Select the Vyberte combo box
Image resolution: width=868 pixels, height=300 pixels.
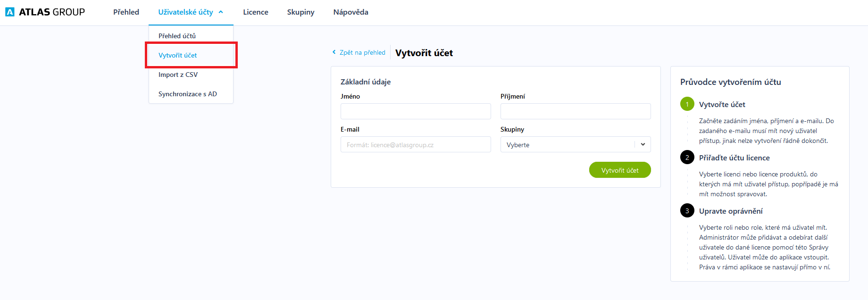click(576, 144)
